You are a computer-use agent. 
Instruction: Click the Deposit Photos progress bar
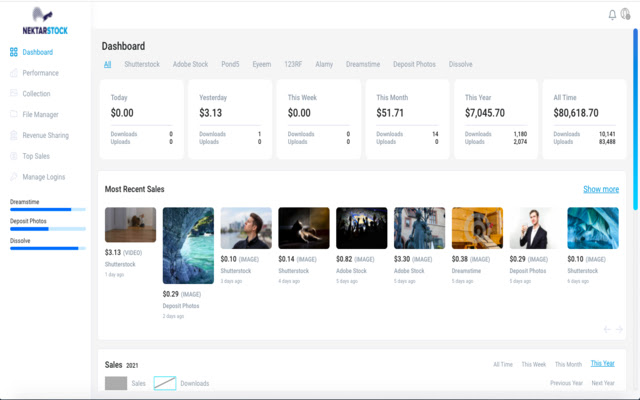(x=48, y=229)
